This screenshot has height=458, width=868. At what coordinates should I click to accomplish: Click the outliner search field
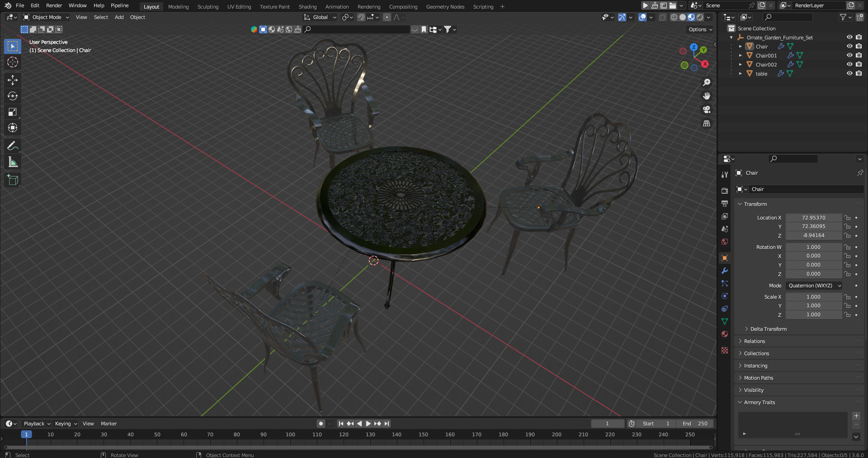788,17
